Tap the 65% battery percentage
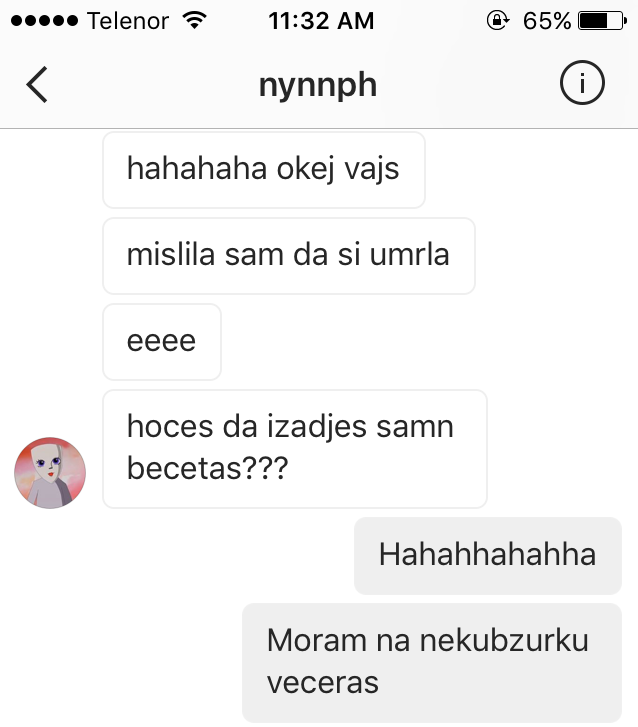638x727 pixels. coord(547,21)
